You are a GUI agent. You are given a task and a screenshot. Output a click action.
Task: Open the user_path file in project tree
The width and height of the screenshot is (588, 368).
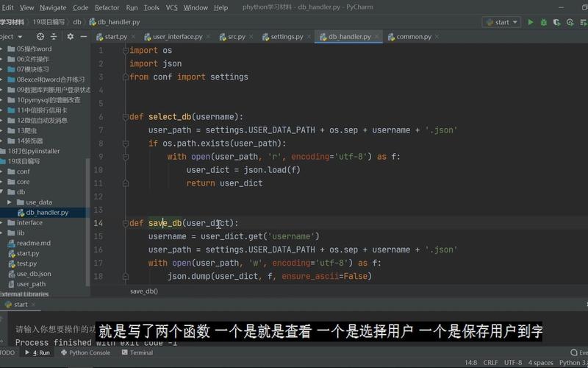pos(31,284)
